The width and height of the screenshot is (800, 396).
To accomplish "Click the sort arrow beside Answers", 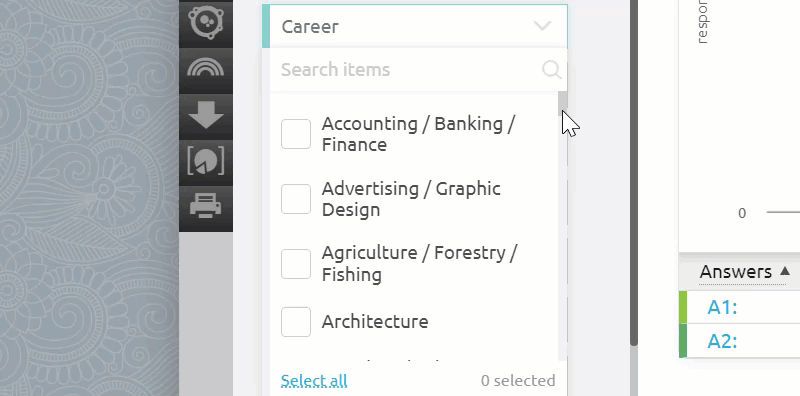I will (785, 271).
